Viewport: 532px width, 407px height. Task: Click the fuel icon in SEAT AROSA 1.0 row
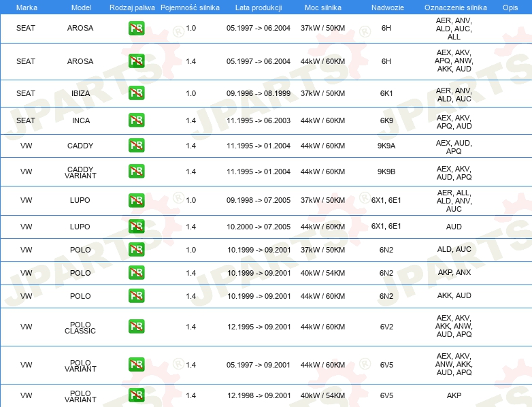click(136, 28)
